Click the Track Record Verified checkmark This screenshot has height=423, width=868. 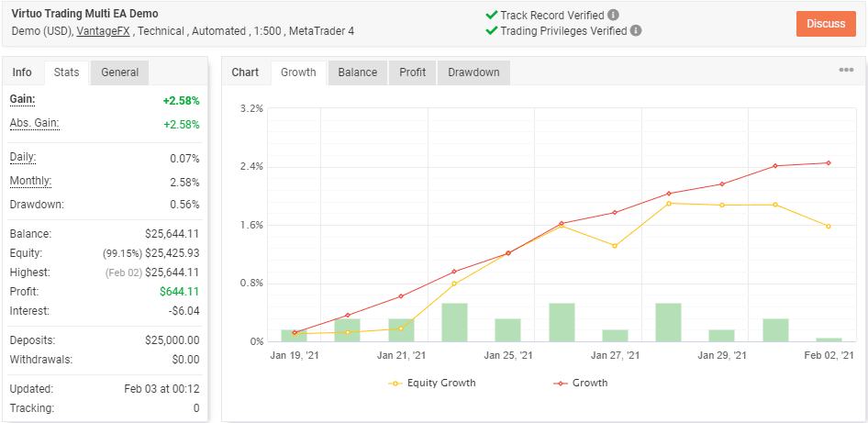(491, 15)
